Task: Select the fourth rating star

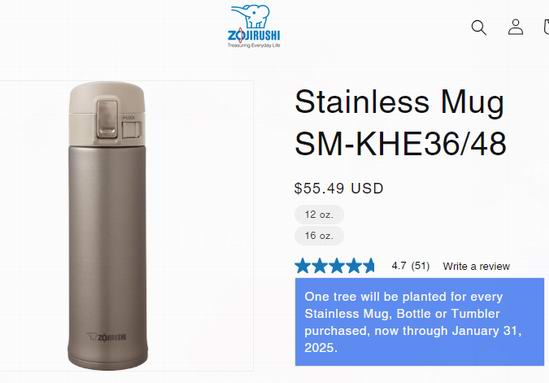Action: pyautogui.click(x=353, y=266)
